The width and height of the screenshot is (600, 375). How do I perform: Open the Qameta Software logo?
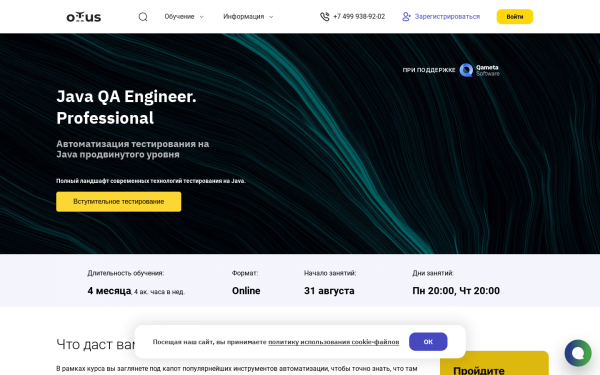(x=479, y=70)
